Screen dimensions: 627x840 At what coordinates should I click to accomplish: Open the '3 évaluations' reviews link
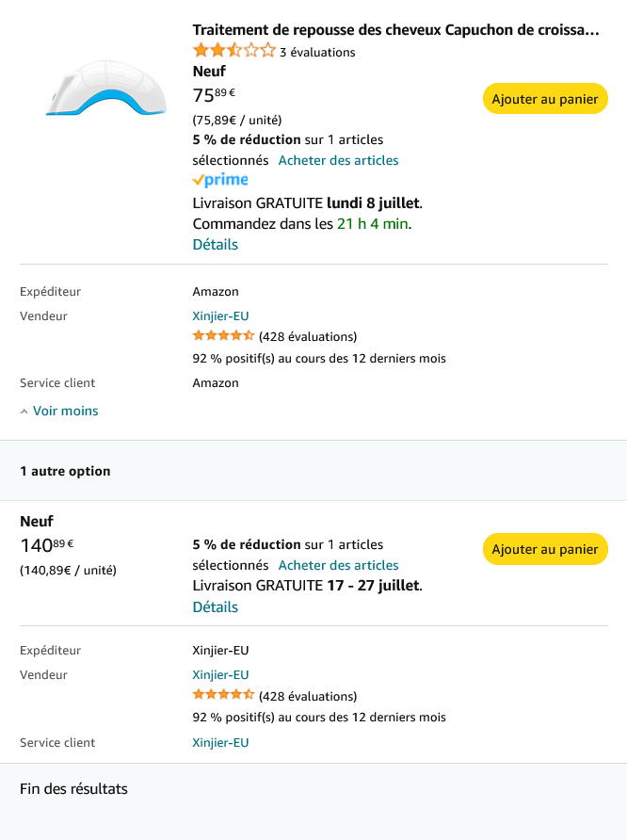pyautogui.click(x=316, y=52)
